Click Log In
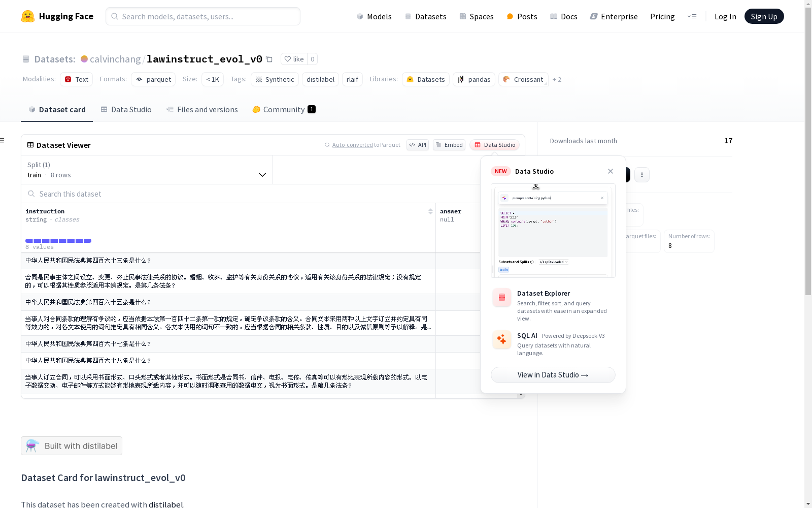This screenshot has height=508, width=812. [725, 16]
